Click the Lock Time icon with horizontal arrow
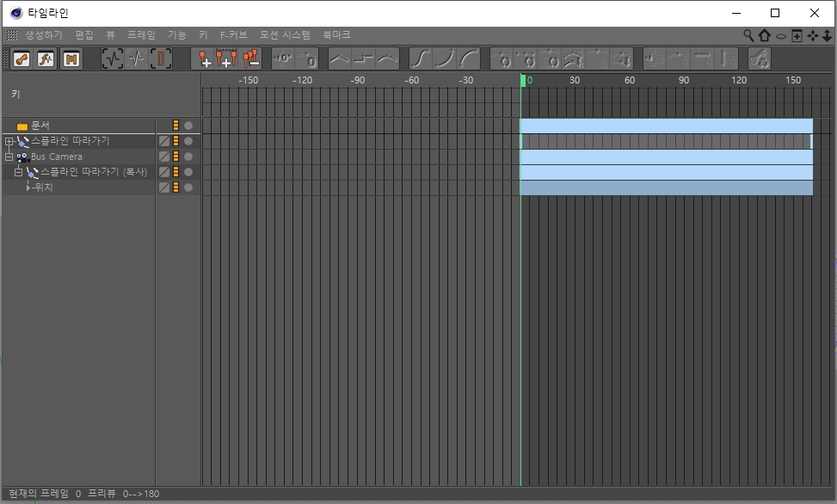This screenshot has width=837, height=504. pyautogui.click(x=703, y=58)
